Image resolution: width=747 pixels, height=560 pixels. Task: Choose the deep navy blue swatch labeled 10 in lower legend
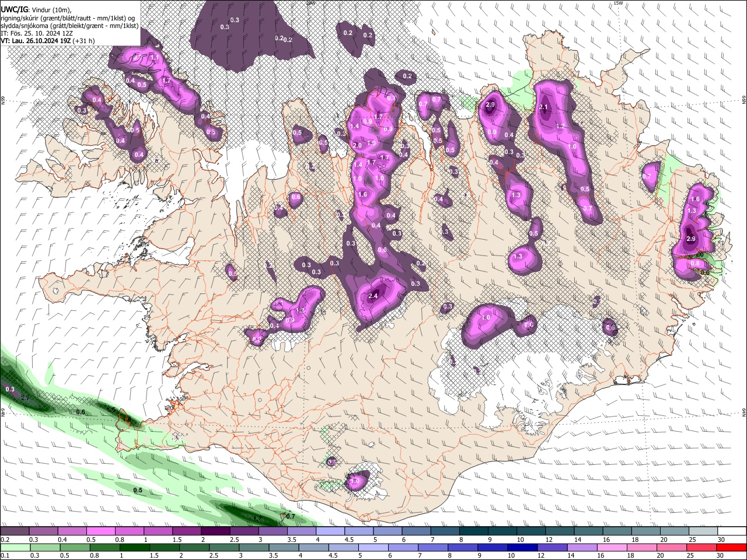521,547
